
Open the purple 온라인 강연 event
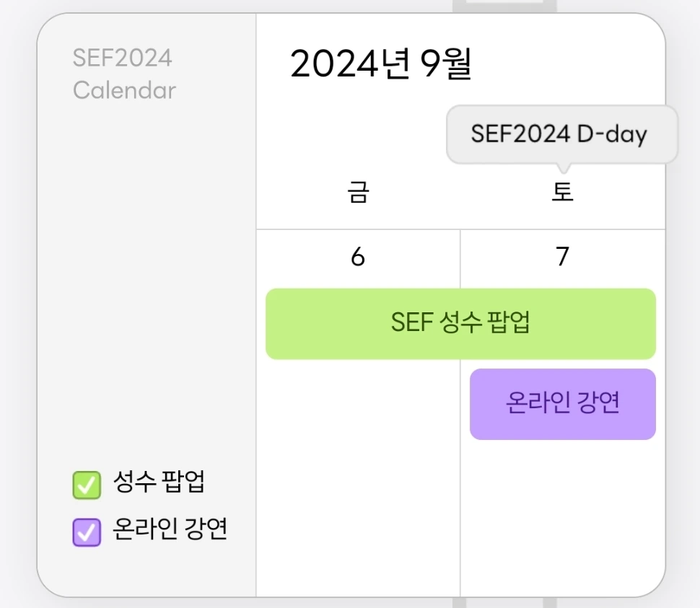click(562, 404)
